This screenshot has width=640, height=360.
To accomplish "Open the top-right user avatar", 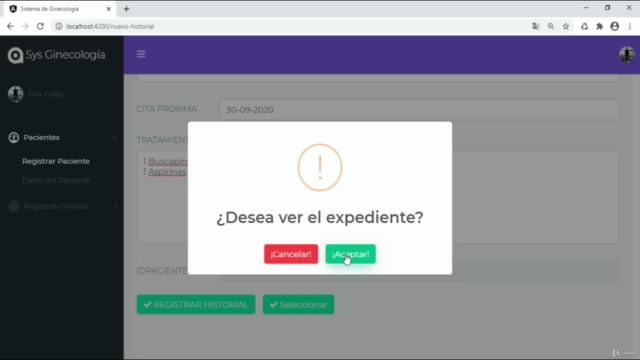I will pos(627,54).
